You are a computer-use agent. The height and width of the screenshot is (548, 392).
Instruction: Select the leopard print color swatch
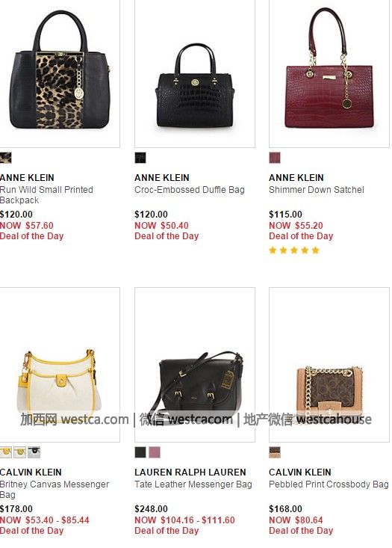5,158
